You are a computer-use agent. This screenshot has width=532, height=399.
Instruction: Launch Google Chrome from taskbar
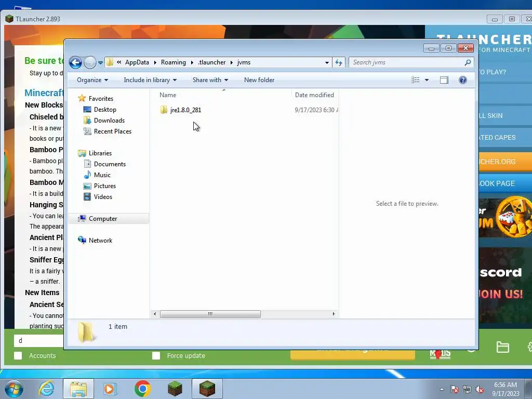click(x=142, y=389)
